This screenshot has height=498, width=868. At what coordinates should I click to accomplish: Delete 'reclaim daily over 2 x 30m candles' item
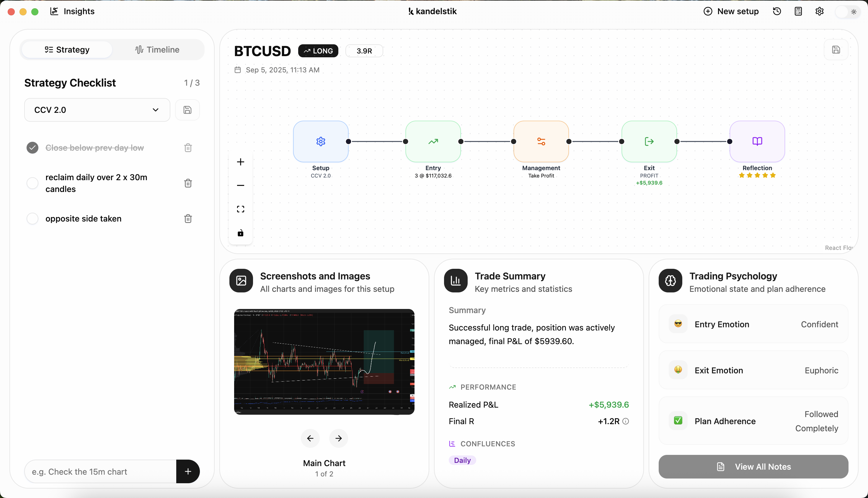pyautogui.click(x=188, y=183)
